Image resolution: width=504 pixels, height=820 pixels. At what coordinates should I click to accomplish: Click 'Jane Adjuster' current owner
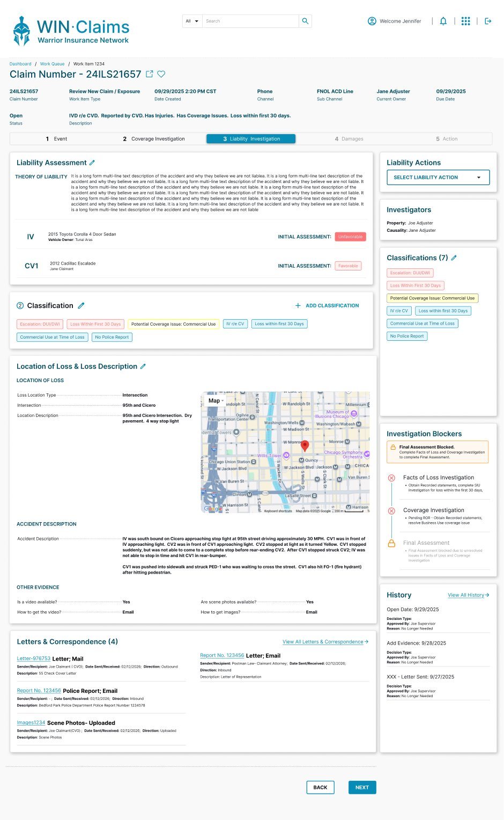(x=393, y=91)
